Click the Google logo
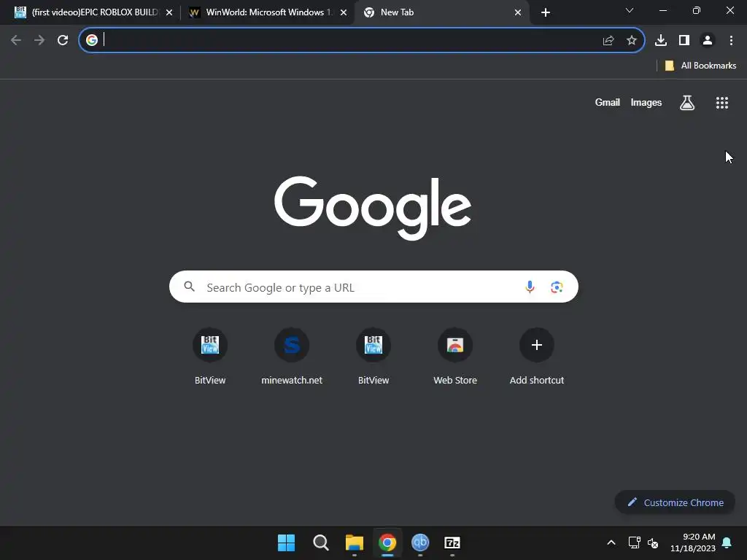This screenshot has width=747, height=560. tap(373, 208)
